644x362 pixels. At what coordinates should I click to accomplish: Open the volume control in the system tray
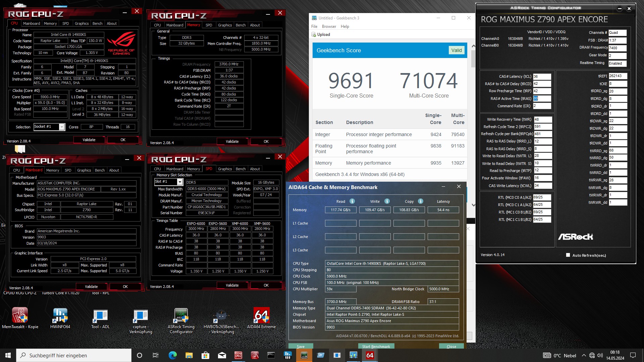(x=600, y=355)
